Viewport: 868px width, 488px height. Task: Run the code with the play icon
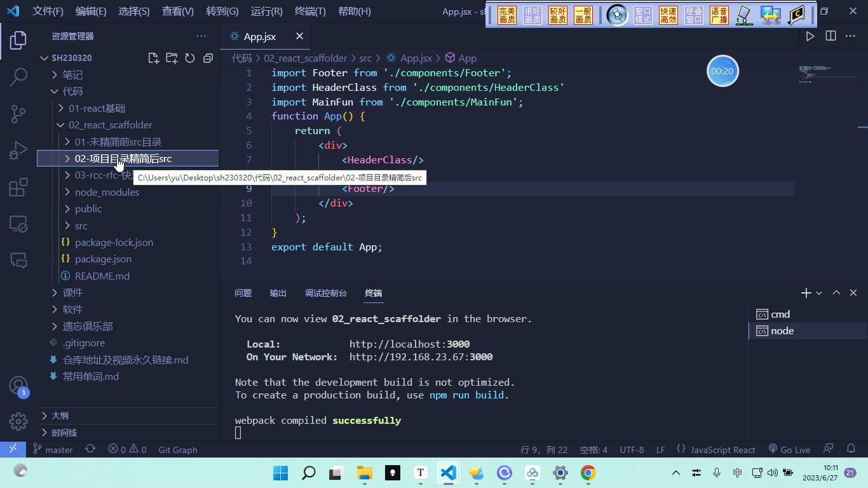click(810, 36)
